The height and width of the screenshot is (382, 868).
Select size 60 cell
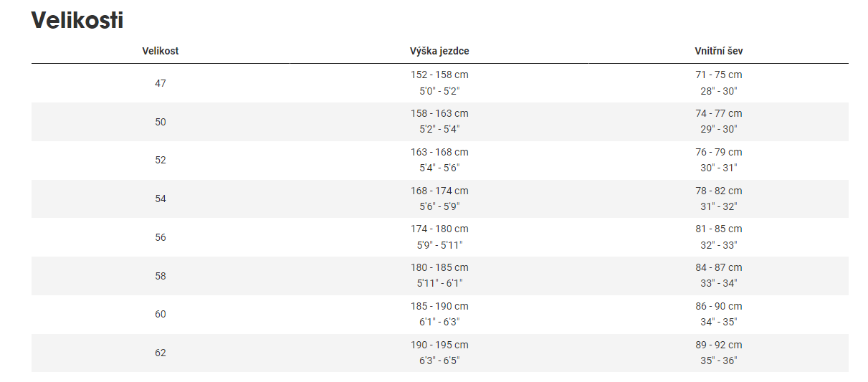coord(160,314)
